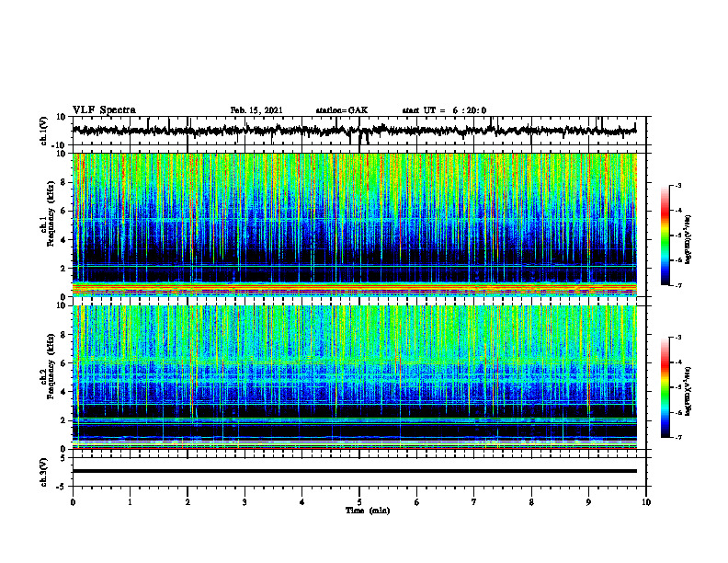Click the '-3' label on ch.1 color bar
The image size is (728, 563).
coord(677,186)
